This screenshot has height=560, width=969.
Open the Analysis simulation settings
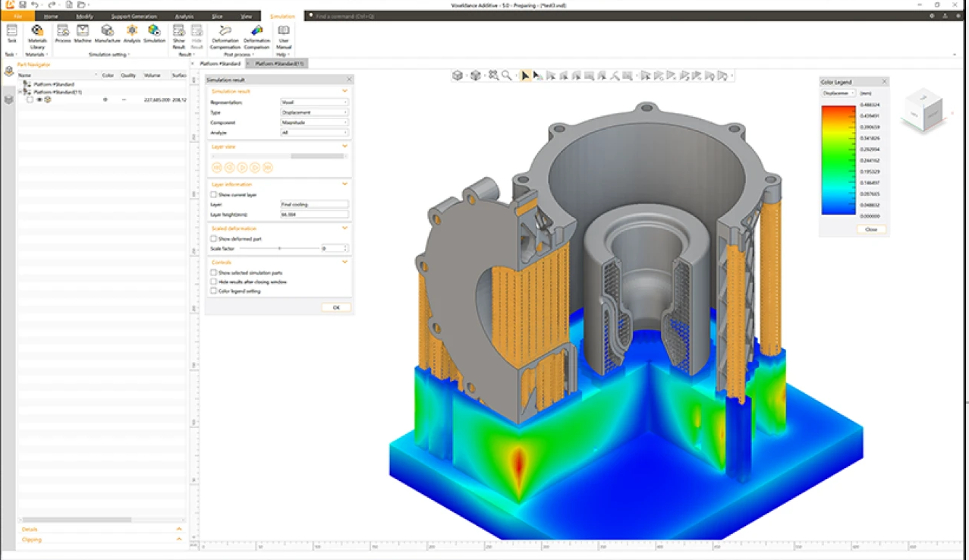pyautogui.click(x=132, y=33)
